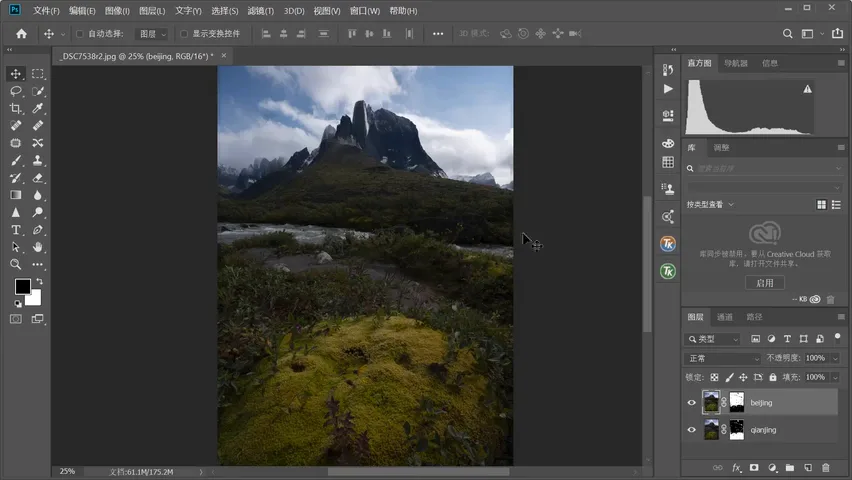Select the Eraser tool
852x480 pixels.
click(37, 178)
